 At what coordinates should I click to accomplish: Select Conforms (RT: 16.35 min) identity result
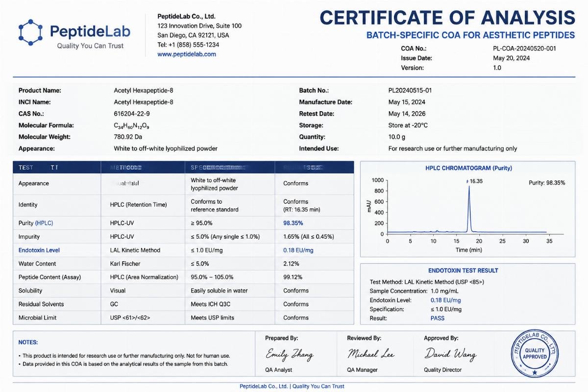pos(302,205)
